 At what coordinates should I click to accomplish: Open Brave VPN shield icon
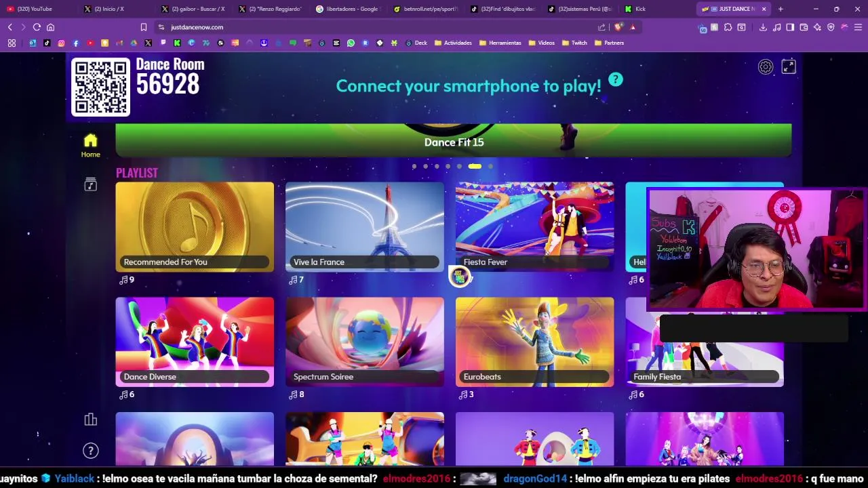pos(831,27)
